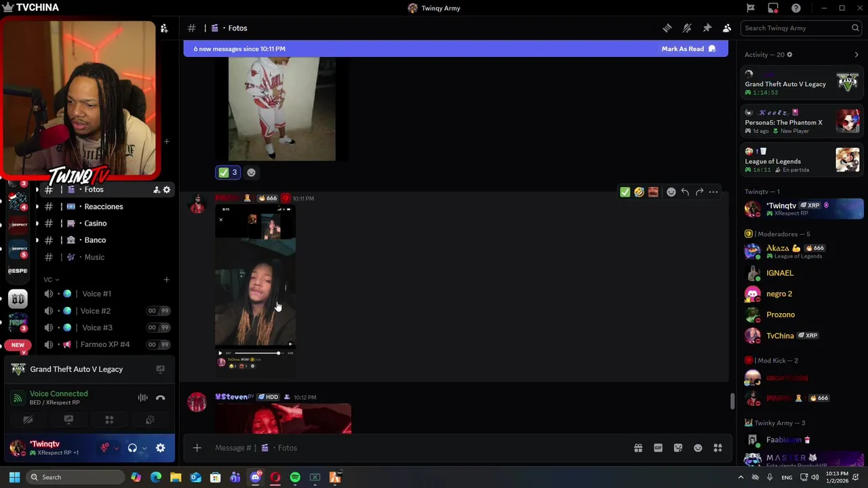Open Spotify in Windows taskbar
Viewport: 868px width, 488px height.
pos(295,477)
